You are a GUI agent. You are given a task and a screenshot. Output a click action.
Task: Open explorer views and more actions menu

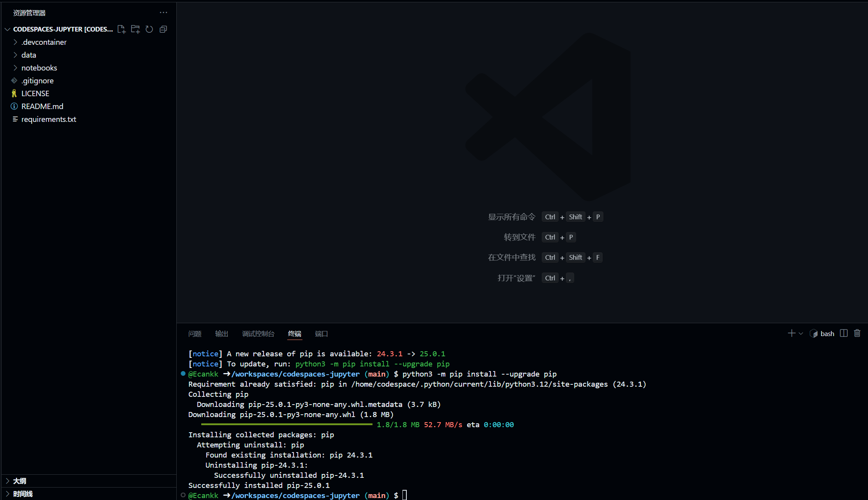163,12
